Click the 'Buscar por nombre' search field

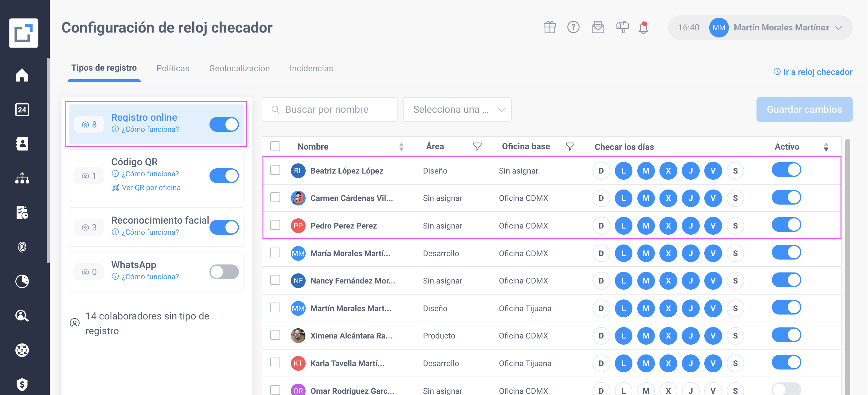(330, 110)
